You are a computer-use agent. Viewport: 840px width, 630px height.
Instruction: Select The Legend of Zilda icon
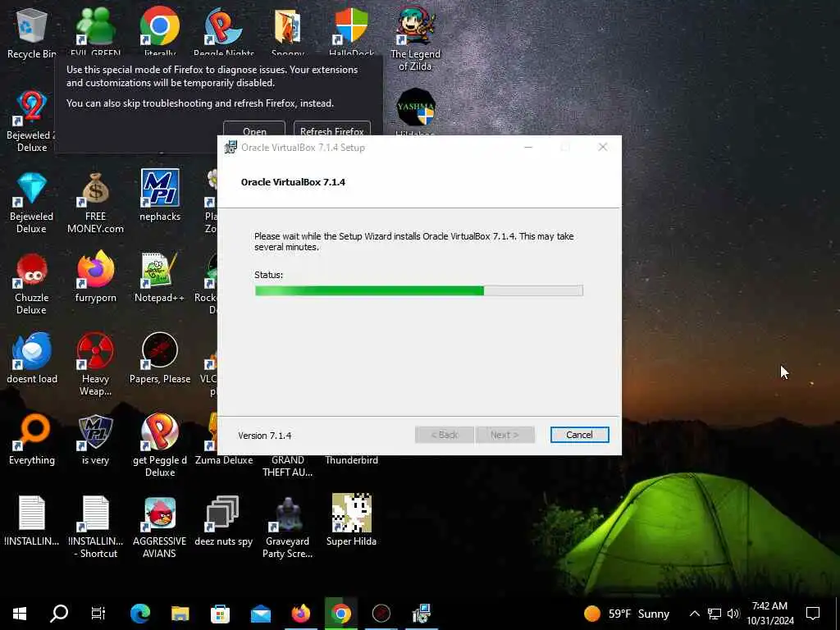click(415, 39)
